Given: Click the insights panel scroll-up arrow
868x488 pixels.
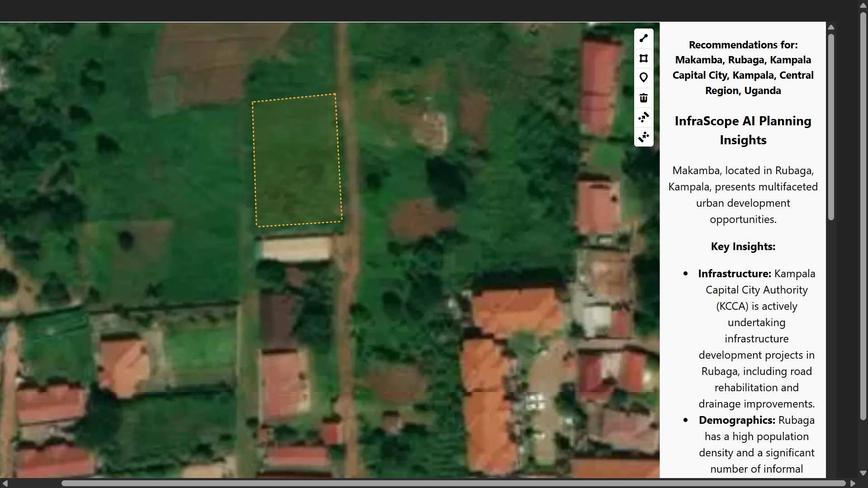Looking at the screenshot, I should coord(831,27).
